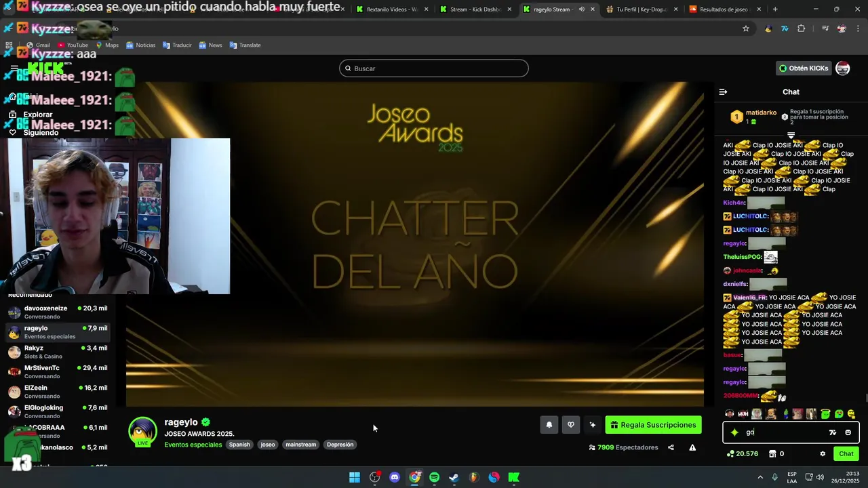This screenshot has width=868, height=488.
Task: Send message with green Chat button
Action: pyautogui.click(x=846, y=454)
